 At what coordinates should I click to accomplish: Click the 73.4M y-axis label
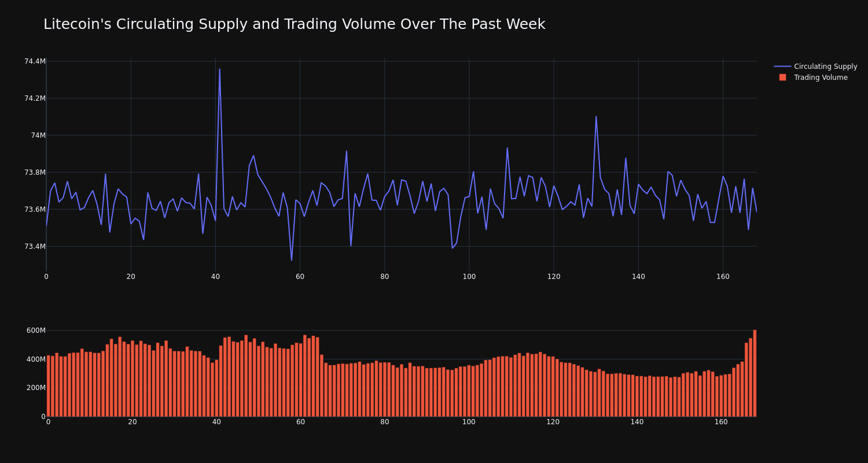pos(35,247)
